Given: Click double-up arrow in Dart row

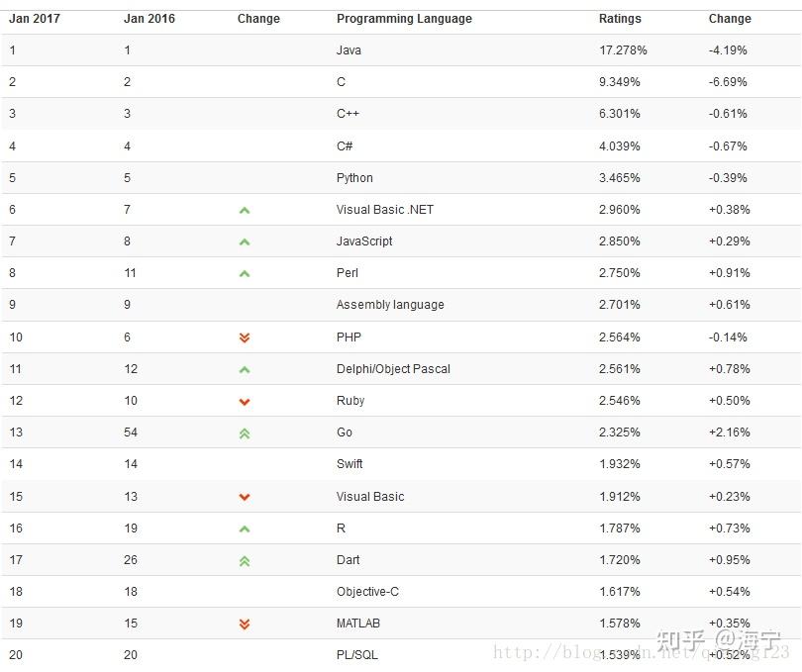Looking at the screenshot, I should (245, 560).
